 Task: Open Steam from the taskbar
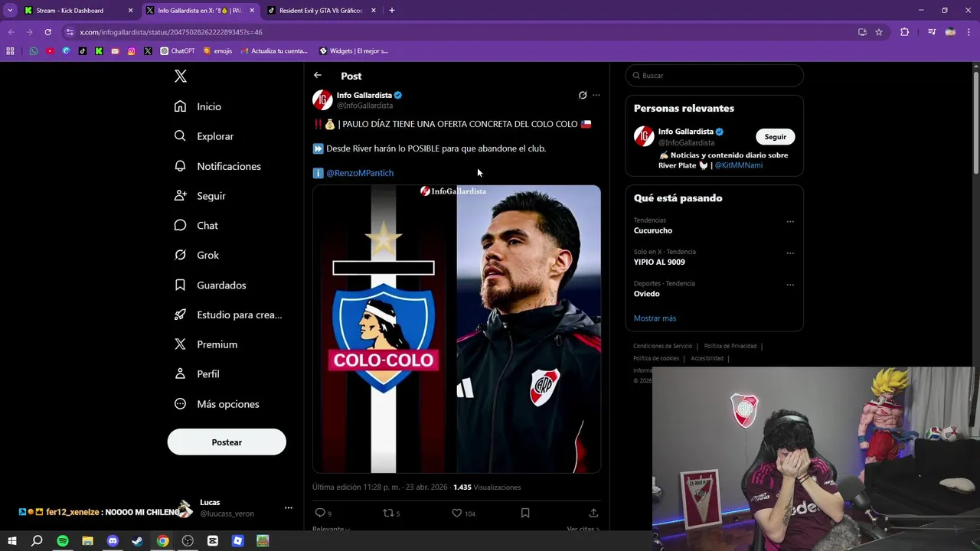click(x=138, y=541)
